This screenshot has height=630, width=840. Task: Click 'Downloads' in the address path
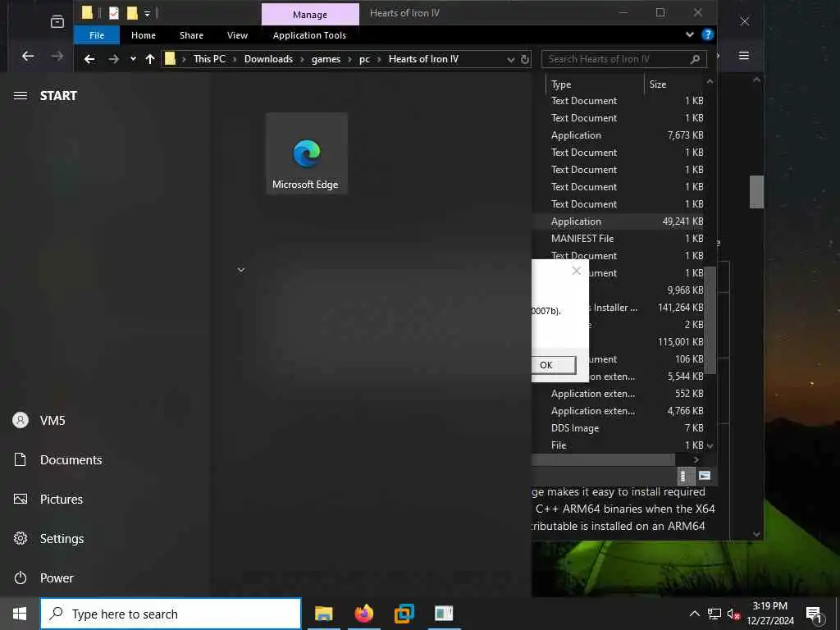[x=268, y=59]
